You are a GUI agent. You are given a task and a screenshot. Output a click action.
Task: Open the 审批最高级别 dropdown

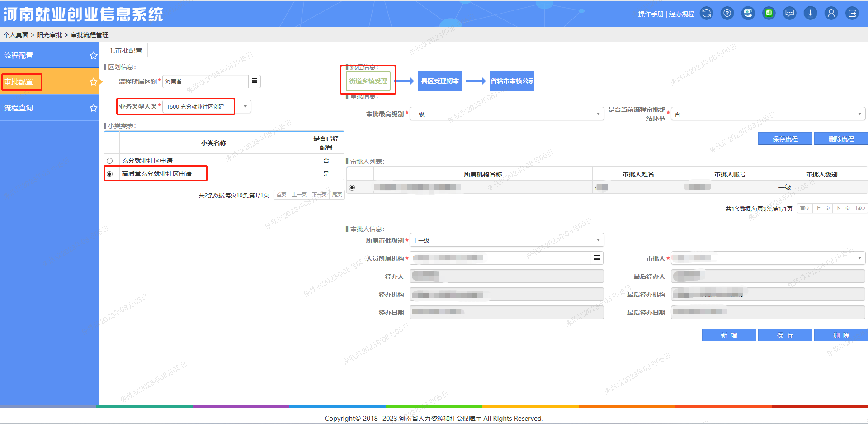(x=506, y=114)
